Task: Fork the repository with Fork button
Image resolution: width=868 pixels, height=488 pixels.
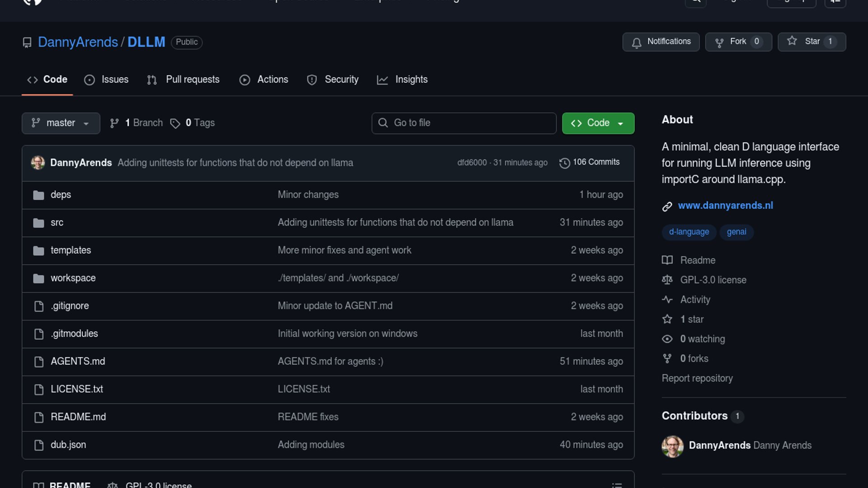Action: pyautogui.click(x=738, y=42)
